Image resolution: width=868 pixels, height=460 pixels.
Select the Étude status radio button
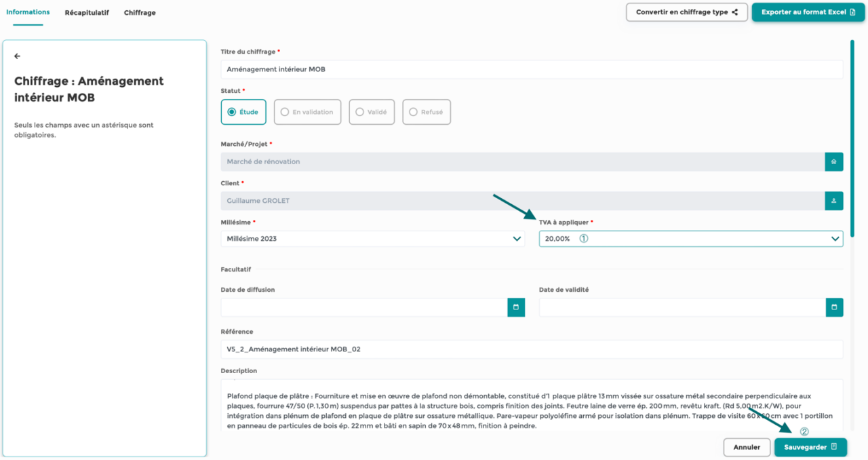232,112
